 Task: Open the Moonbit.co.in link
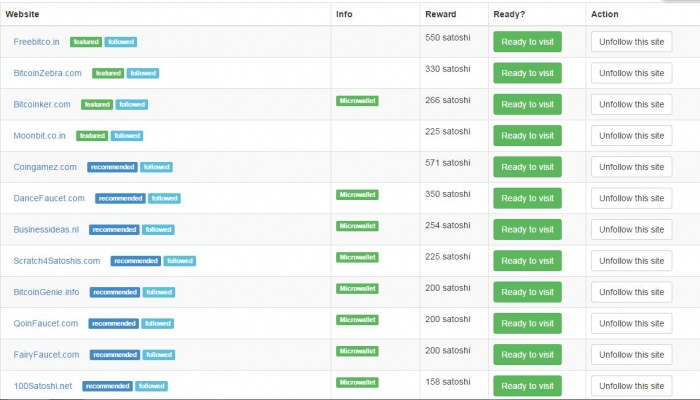(x=39, y=135)
